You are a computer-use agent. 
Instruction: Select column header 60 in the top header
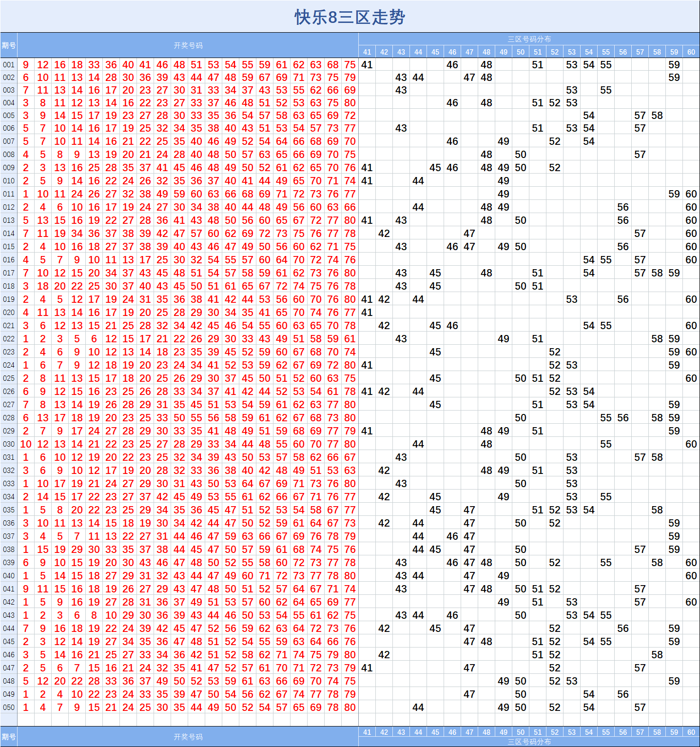point(691,52)
